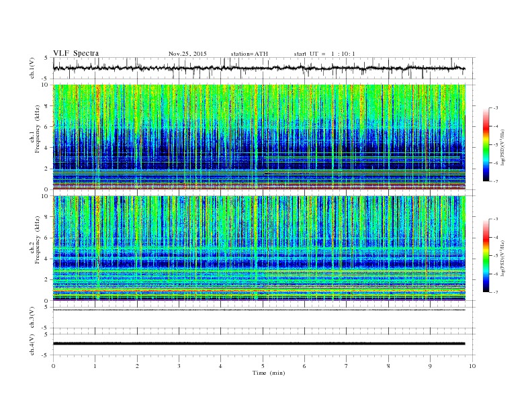Screen dimensions: 532x411
Task: Click the ch.1 Frequency (kHz) axis label
Action: tap(35, 129)
